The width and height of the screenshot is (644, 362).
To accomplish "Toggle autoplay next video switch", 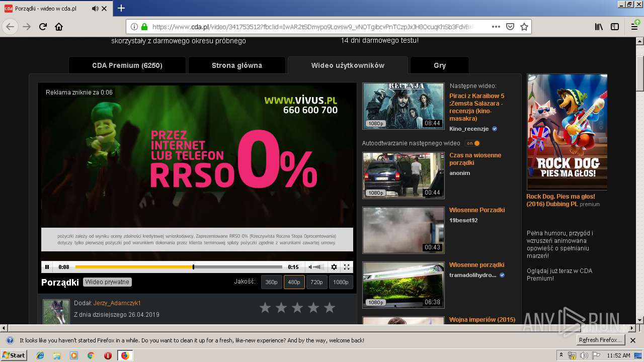I will [472, 143].
